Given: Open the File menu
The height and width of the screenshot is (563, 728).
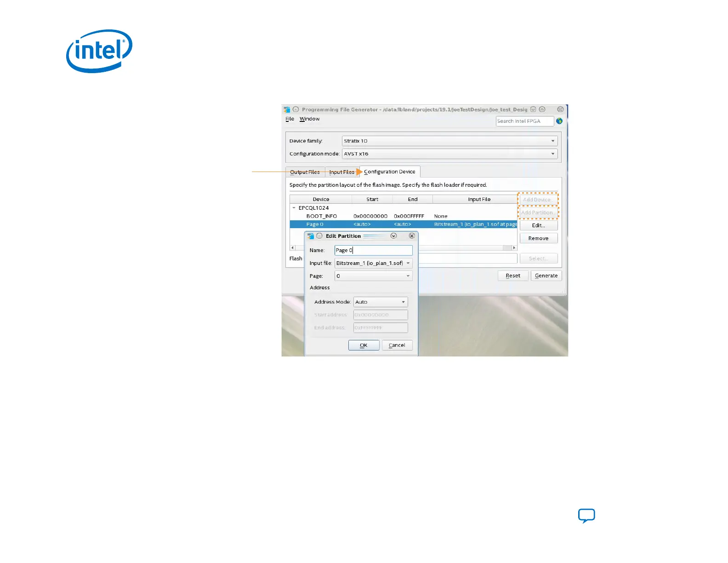Looking at the screenshot, I should tap(290, 119).
